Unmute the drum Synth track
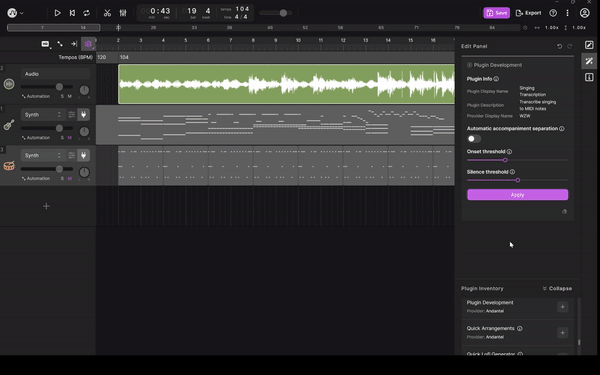600x375 pixels. 70,179
